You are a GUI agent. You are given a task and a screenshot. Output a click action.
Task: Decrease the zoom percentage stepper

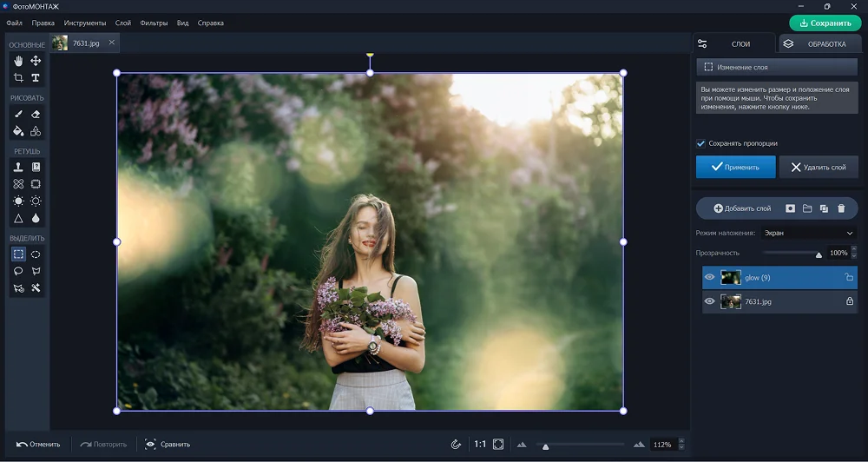681,447
